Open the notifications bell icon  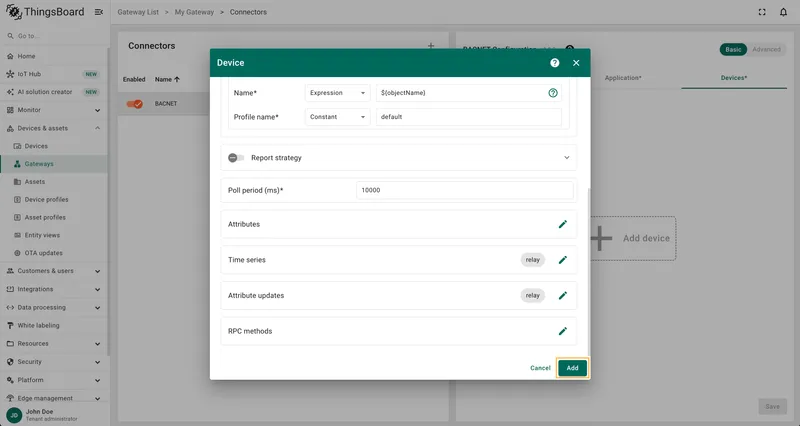pos(783,12)
